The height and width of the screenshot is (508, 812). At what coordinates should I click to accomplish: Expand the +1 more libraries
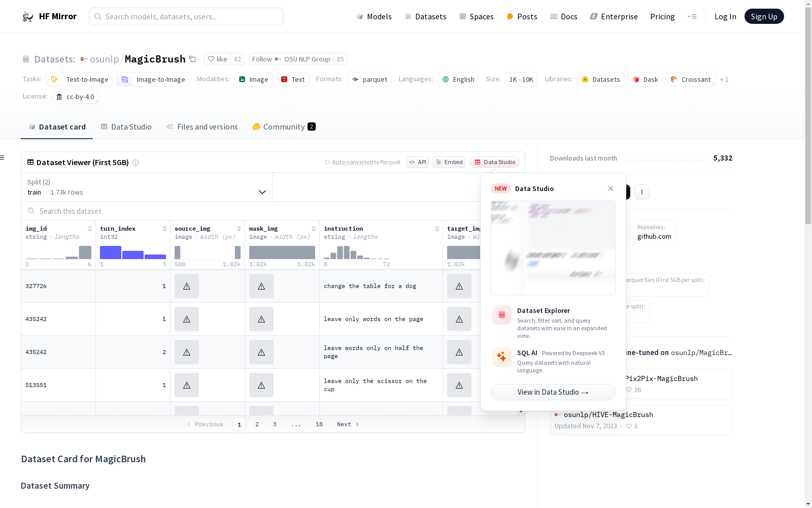[x=724, y=79]
